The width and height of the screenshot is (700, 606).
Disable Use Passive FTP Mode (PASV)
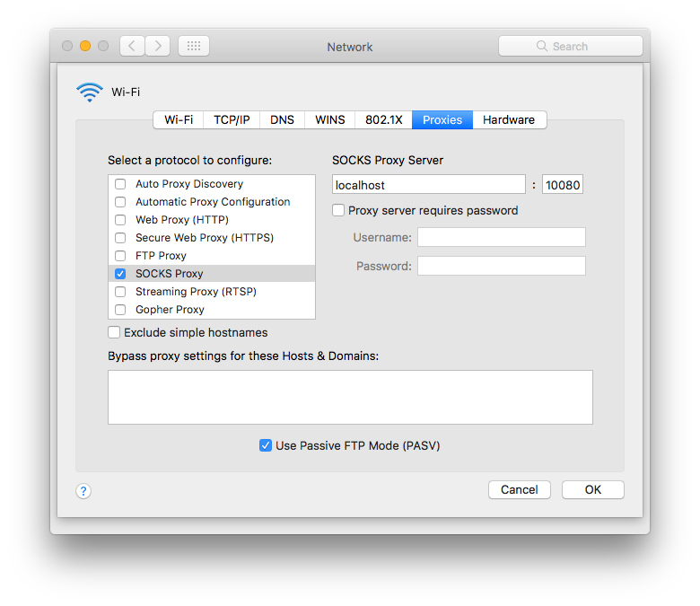(x=266, y=445)
